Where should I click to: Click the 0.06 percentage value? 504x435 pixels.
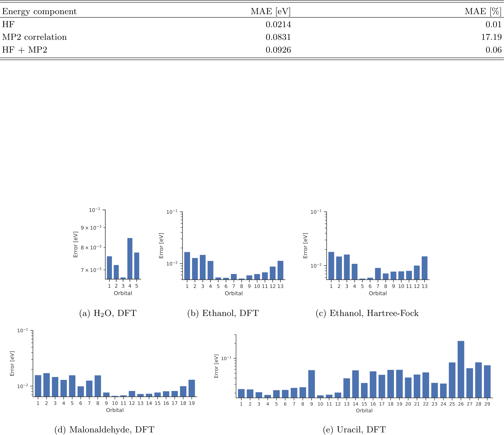click(494, 50)
